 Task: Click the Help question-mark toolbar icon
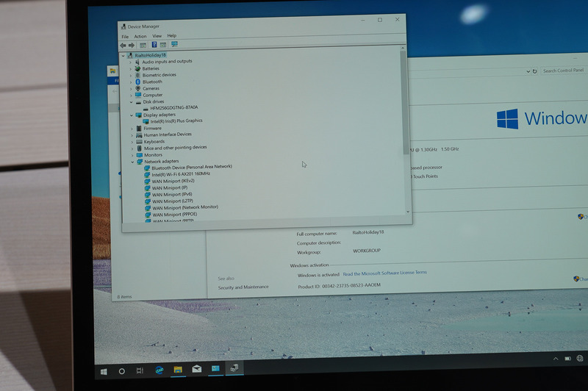(154, 45)
